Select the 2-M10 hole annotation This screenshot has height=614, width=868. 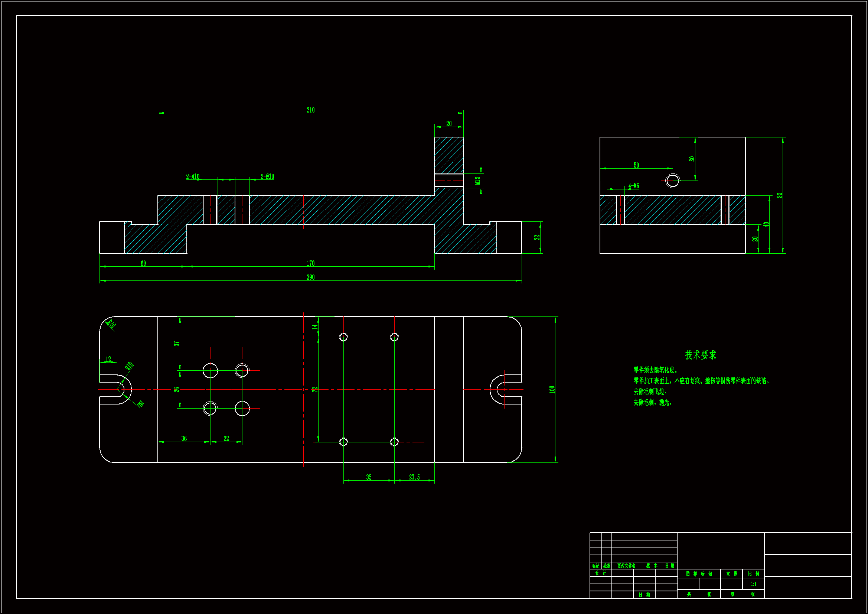pyautogui.click(x=193, y=177)
